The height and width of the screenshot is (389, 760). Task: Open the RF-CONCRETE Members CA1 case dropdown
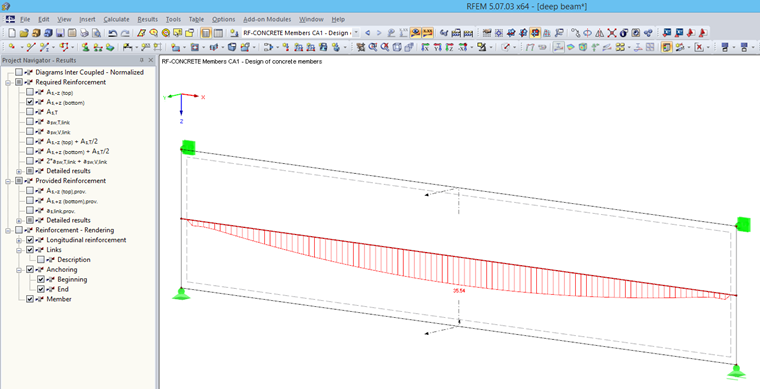click(x=356, y=33)
